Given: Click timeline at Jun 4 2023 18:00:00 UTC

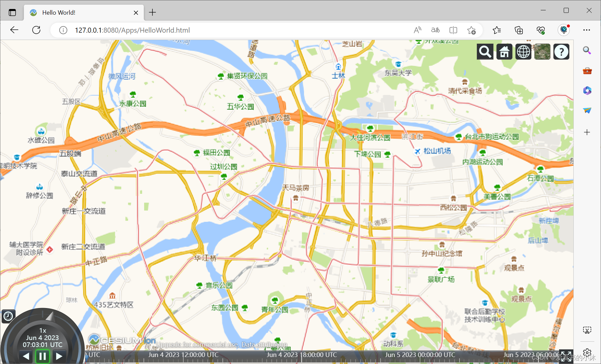Looking at the screenshot, I should [302, 355].
